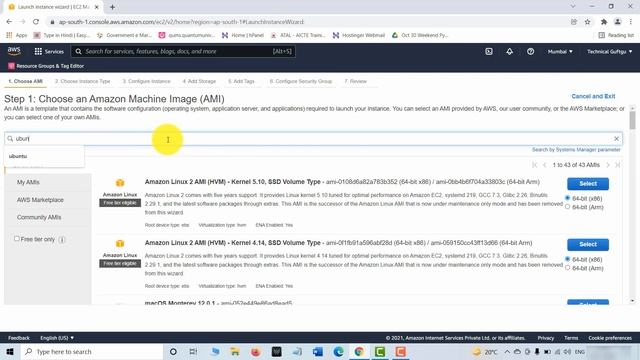Click Windows taskbar search box

point(91,351)
